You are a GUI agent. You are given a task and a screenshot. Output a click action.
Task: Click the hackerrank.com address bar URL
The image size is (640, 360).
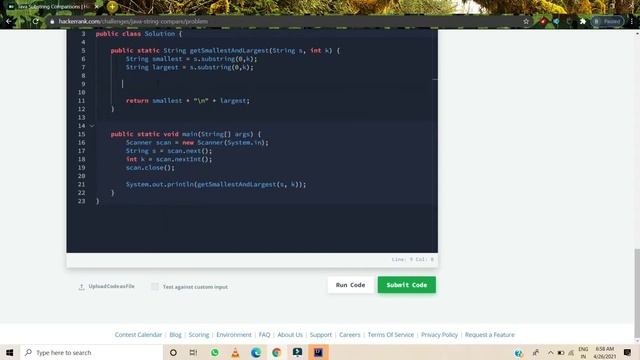(x=133, y=21)
